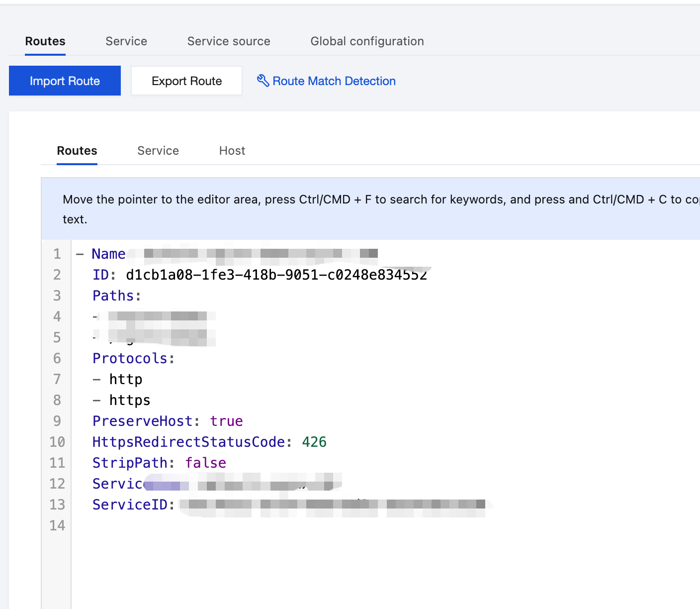Open the Route Match Detection link

334,81
